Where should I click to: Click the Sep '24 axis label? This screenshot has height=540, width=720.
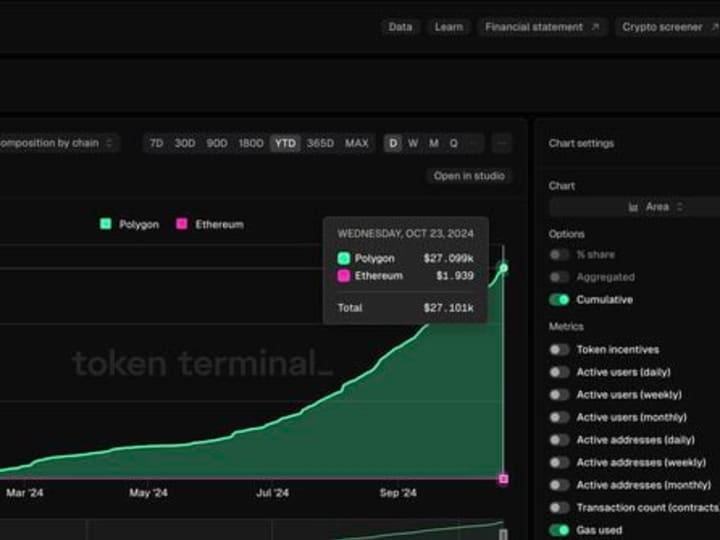398,493
